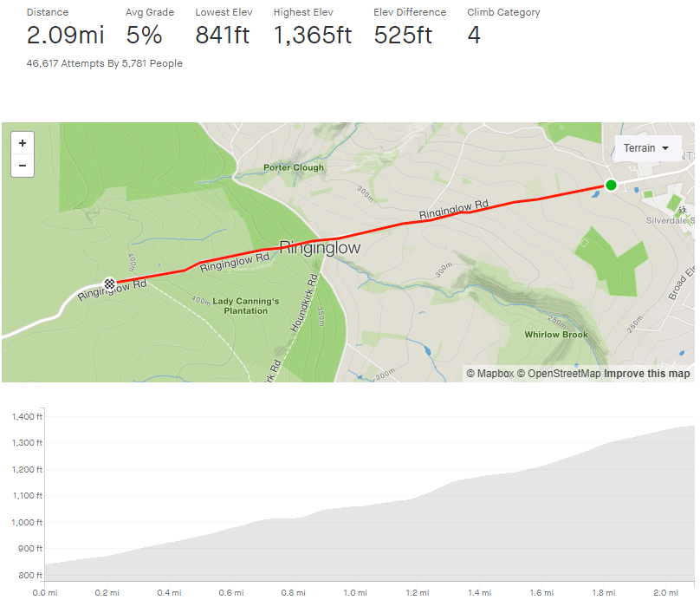The image size is (700, 600).
Task: Zoom out of the map
Action: (22, 166)
